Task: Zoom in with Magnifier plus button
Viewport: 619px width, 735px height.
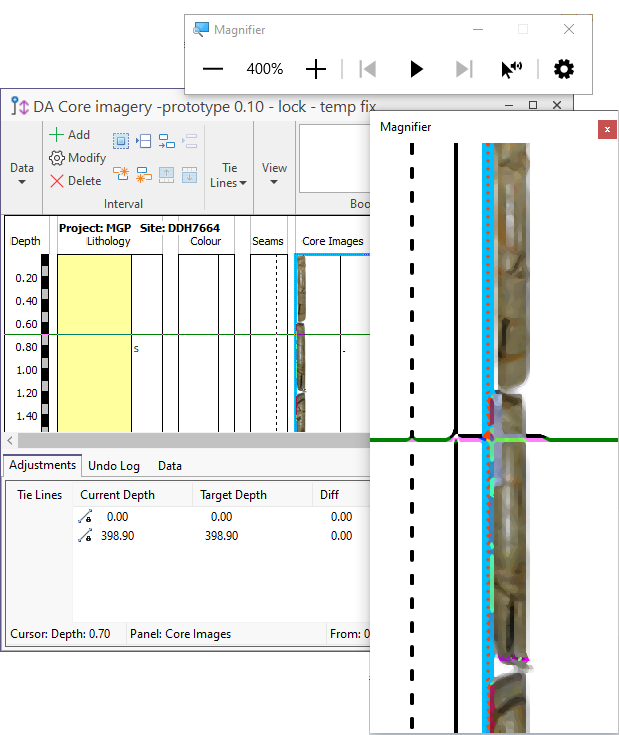Action: click(x=316, y=69)
